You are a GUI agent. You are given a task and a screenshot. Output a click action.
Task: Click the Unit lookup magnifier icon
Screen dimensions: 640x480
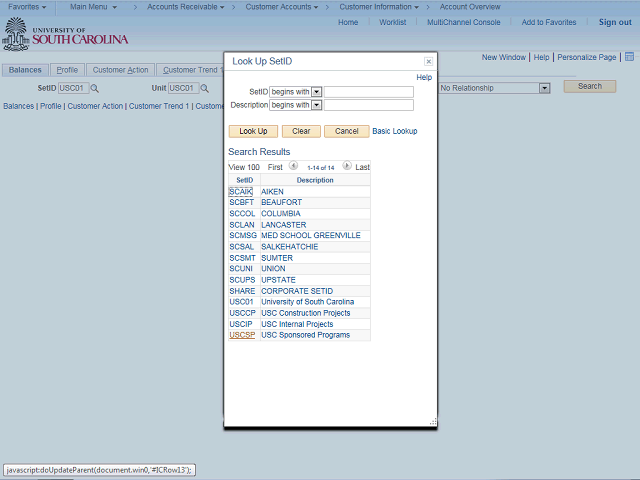[x=204, y=88]
